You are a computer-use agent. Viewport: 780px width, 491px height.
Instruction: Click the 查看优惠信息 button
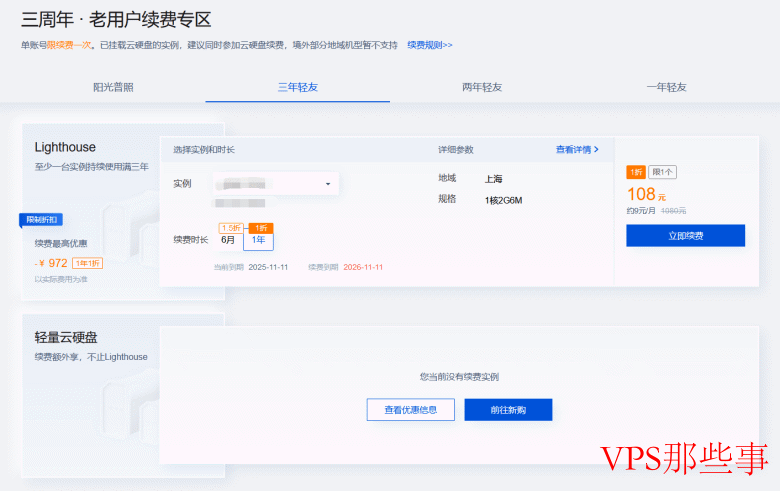pyautogui.click(x=411, y=409)
